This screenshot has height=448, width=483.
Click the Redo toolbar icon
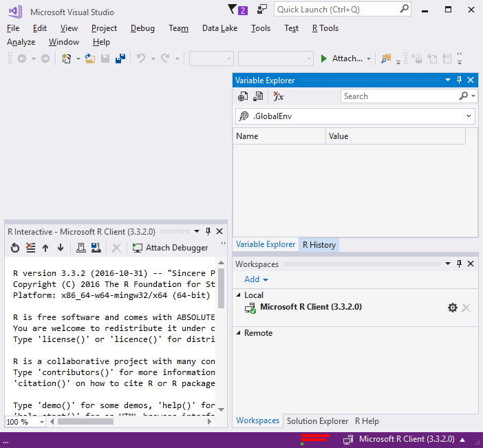pyautogui.click(x=165, y=58)
